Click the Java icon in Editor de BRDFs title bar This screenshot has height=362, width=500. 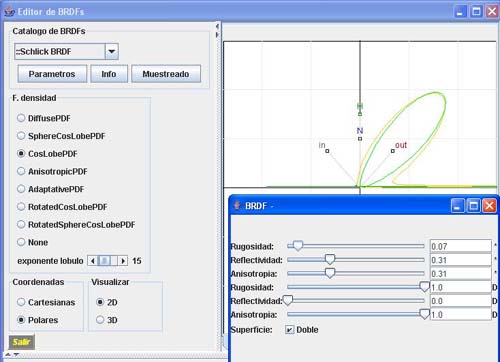(x=10, y=12)
